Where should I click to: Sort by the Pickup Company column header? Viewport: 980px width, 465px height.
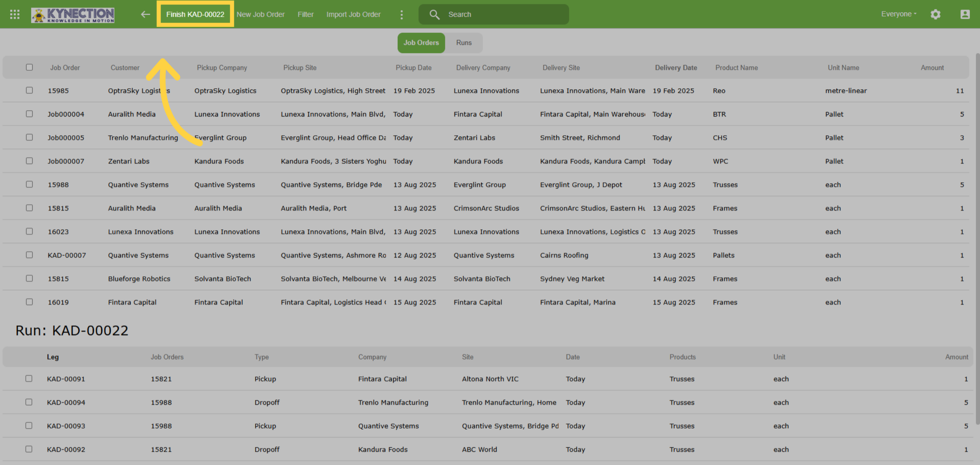[x=222, y=67]
